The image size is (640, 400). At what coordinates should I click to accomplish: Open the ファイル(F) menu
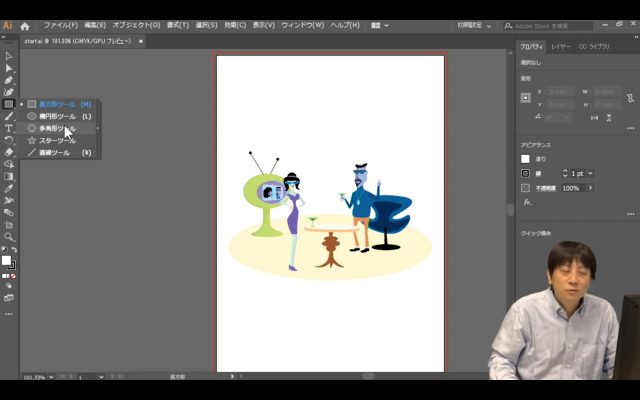60,25
